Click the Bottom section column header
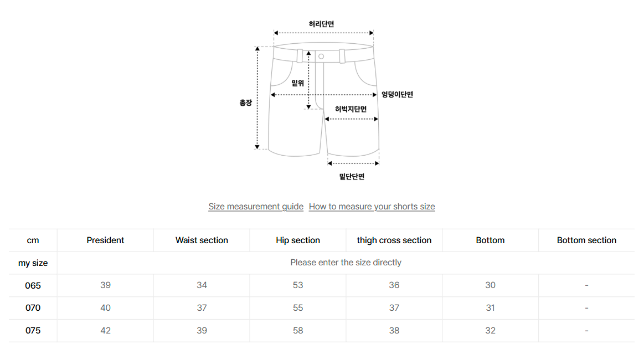Screen dimensions: 644x354 pos(586,240)
